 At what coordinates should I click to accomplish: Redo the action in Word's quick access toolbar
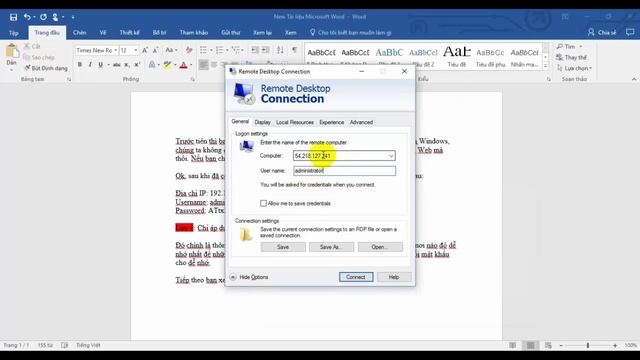pyautogui.click(x=43, y=17)
